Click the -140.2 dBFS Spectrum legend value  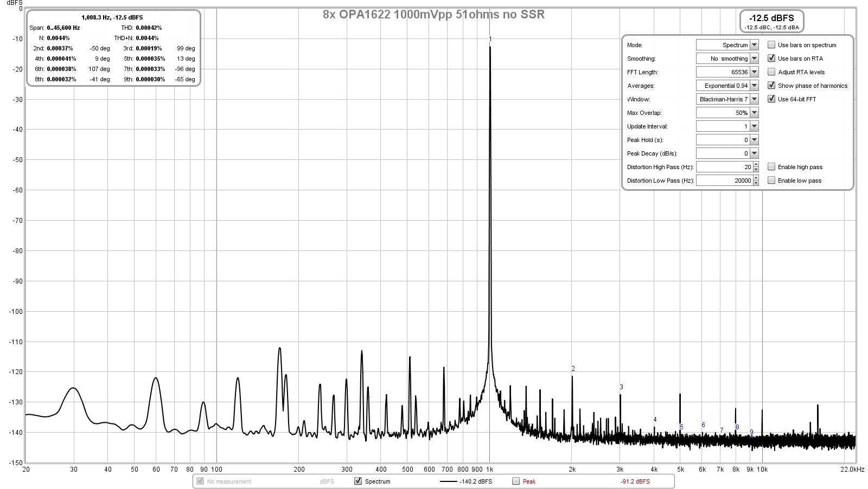tap(476, 481)
